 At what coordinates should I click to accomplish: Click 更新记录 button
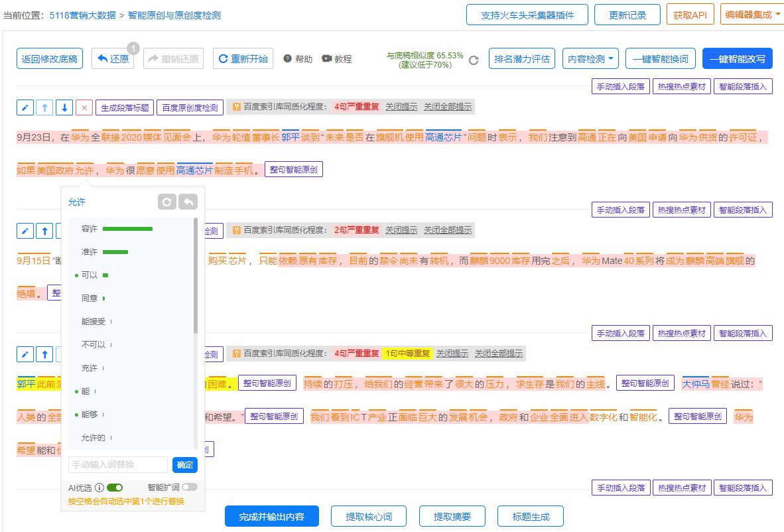pos(627,15)
